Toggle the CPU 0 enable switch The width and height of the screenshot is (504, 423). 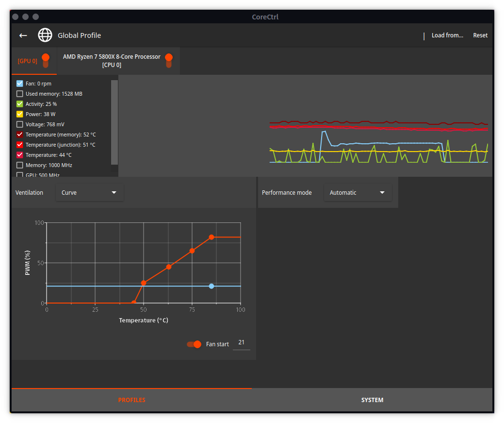pos(169,61)
